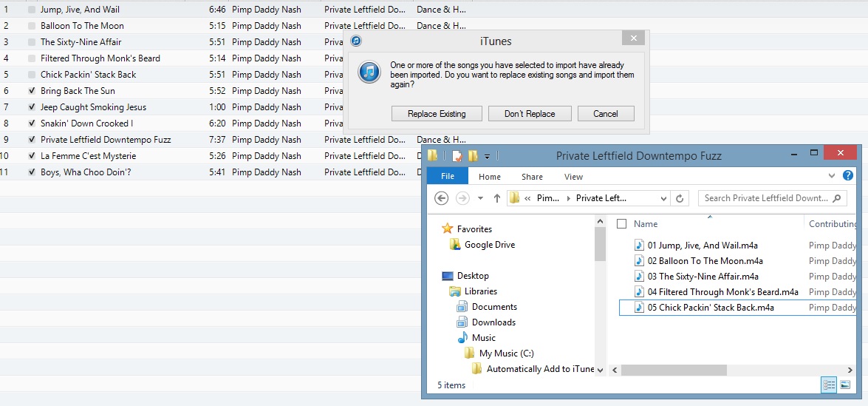Refresh the Explorer folder view
Screen dimensions: 868x406
[x=679, y=198]
